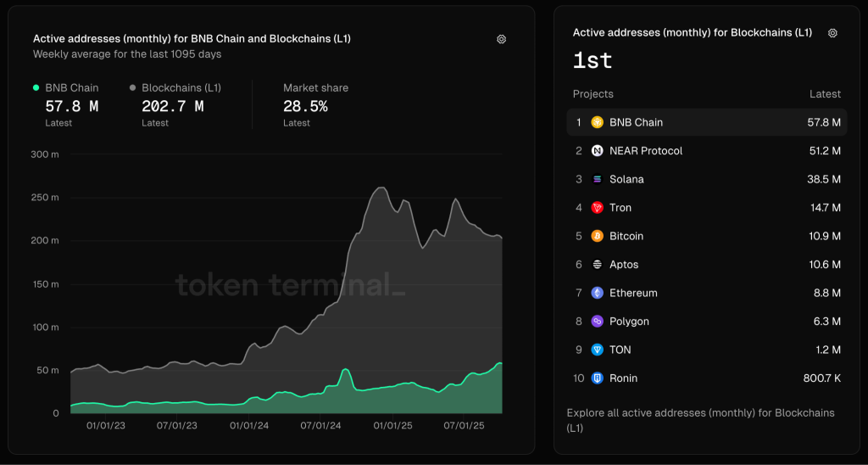Open the Solana project link
This screenshot has height=465, width=868.
(626, 179)
